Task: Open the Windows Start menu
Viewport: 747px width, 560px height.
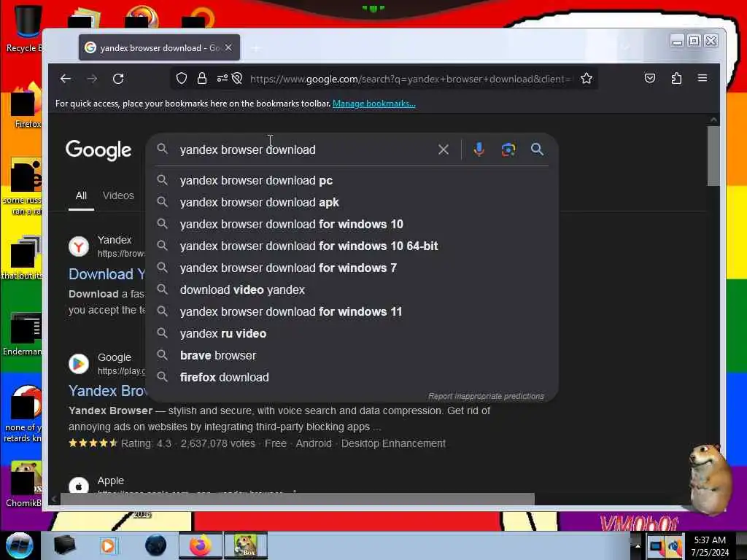Action: [19, 545]
